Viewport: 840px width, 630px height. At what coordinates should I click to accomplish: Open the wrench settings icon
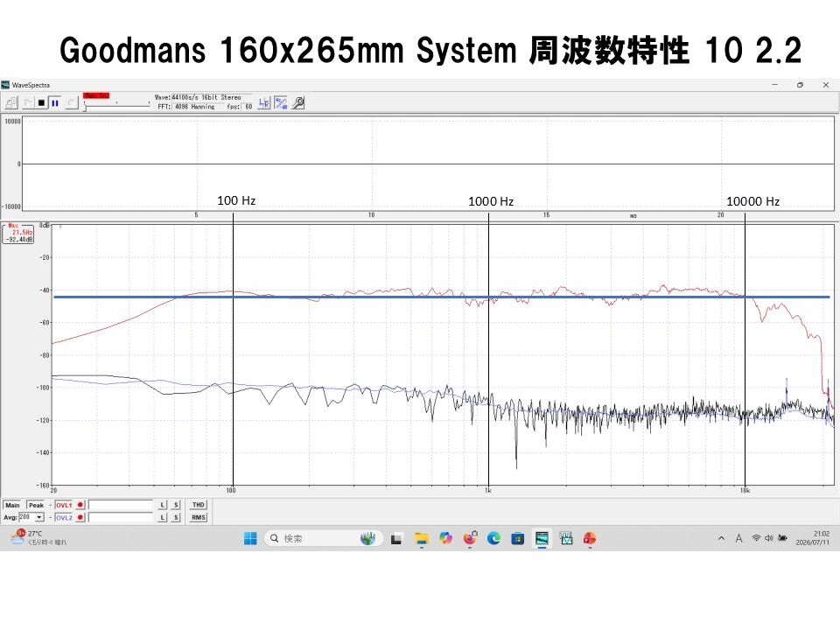pos(298,103)
